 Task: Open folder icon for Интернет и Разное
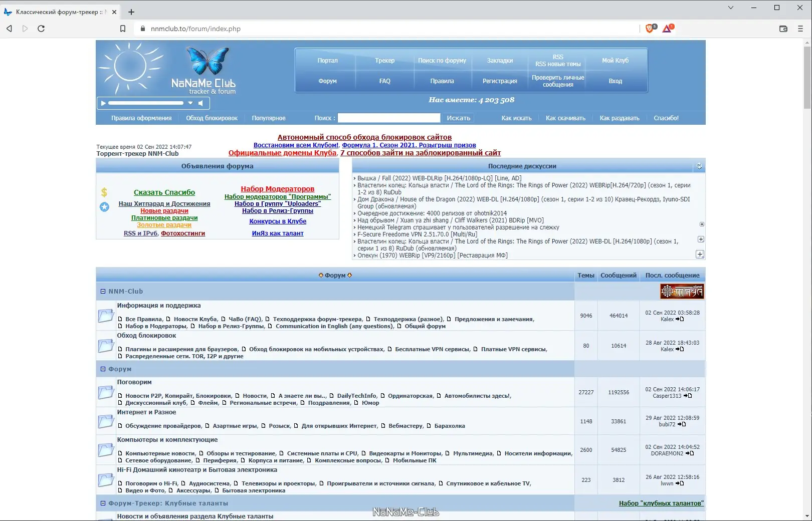(106, 421)
